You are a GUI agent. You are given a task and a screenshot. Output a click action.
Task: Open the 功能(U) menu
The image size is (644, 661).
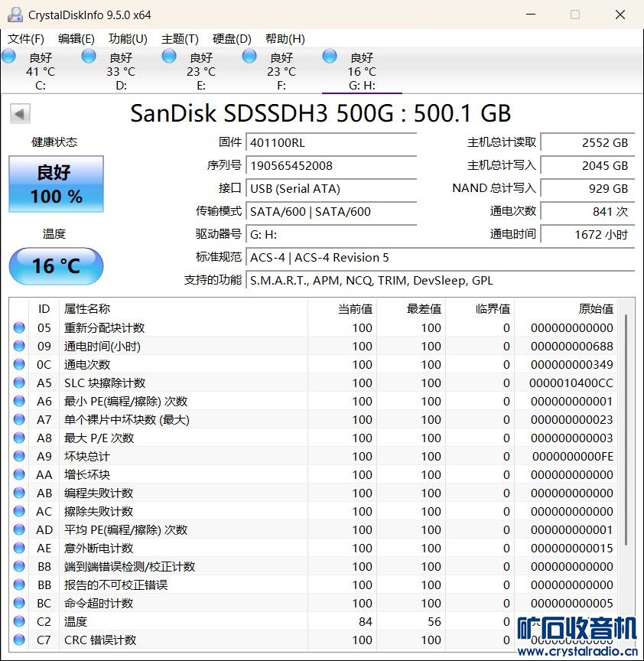pos(128,39)
